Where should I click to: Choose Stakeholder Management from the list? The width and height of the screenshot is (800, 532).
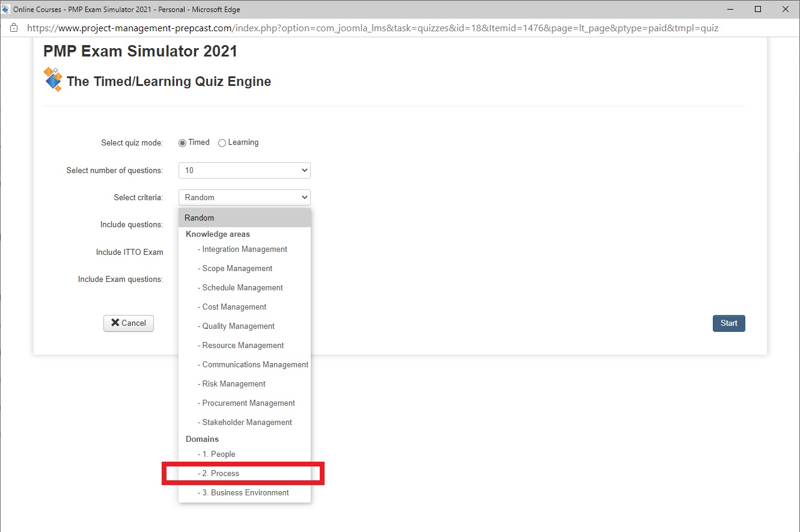click(x=245, y=423)
